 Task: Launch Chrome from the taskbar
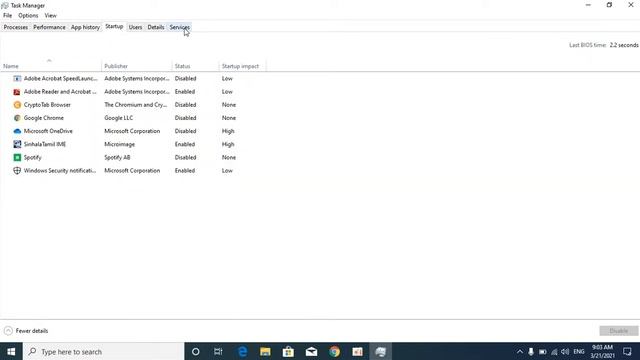coord(335,351)
